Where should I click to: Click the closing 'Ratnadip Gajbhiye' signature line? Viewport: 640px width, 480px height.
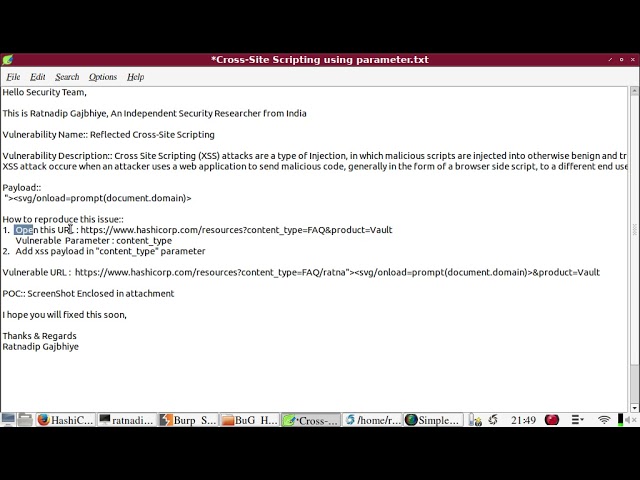point(40,347)
